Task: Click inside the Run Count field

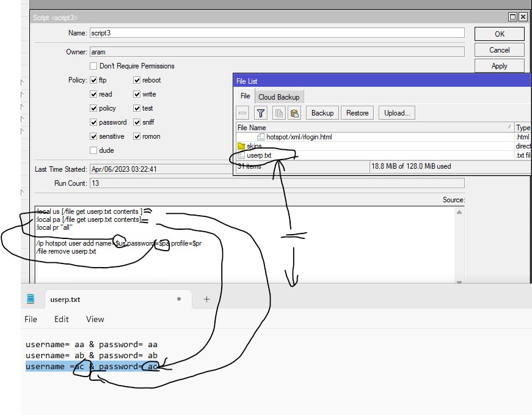Action: click(275, 183)
